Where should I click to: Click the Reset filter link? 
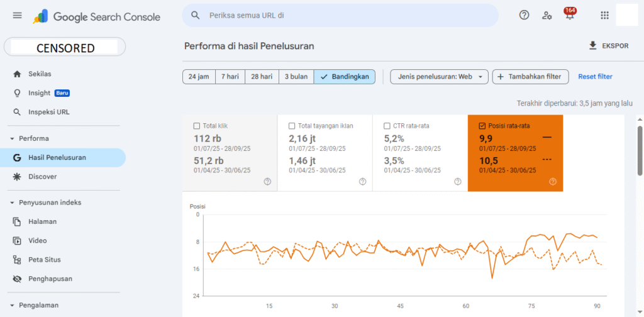click(595, 77)
